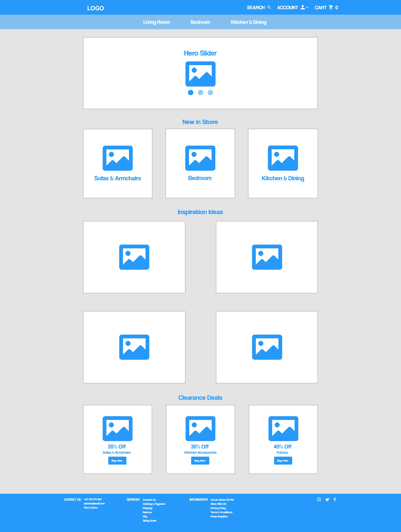Viewport: 401px width, 532px height.
Task: Click the third hero slider dot indicator
Action: [x=210, y=93]
